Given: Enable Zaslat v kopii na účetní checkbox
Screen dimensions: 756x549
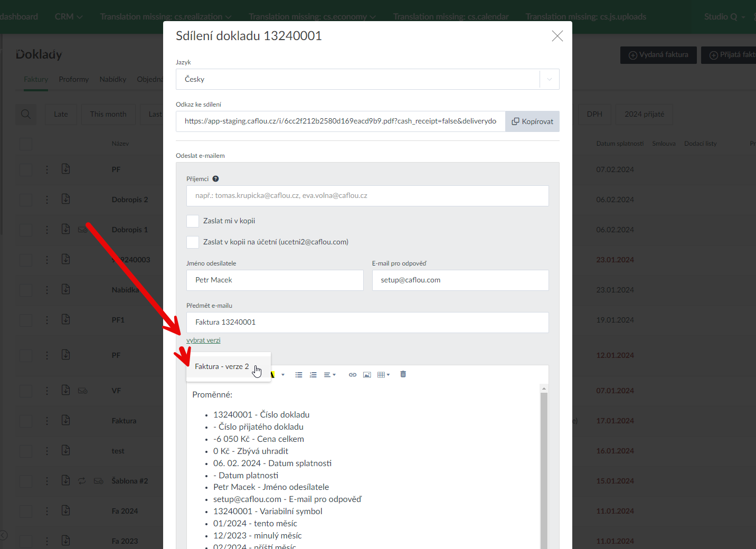Looking at the screenshot, I should (x=193, y=242).
